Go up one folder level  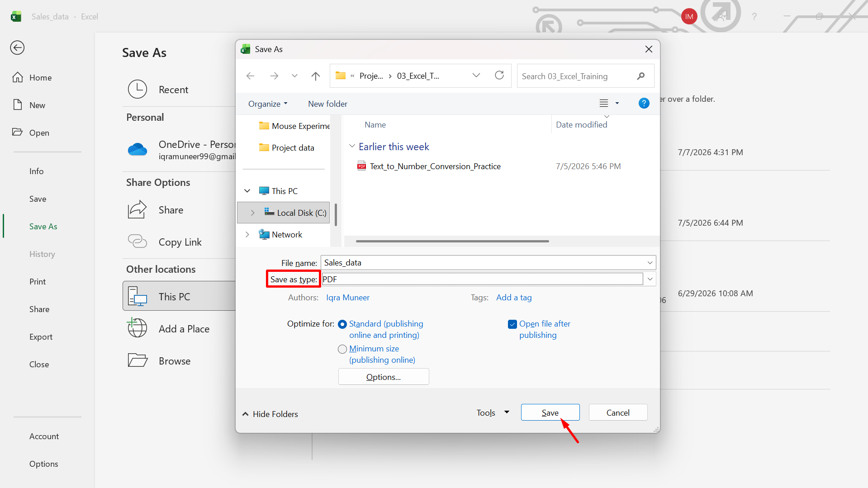coord(316,76)
